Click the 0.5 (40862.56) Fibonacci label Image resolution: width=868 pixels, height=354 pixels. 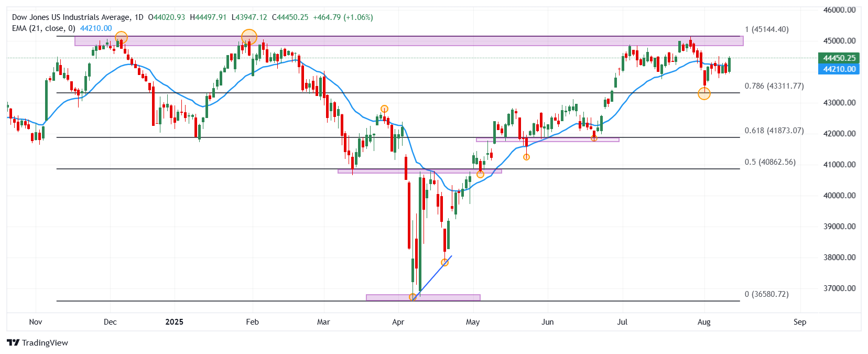770,162
